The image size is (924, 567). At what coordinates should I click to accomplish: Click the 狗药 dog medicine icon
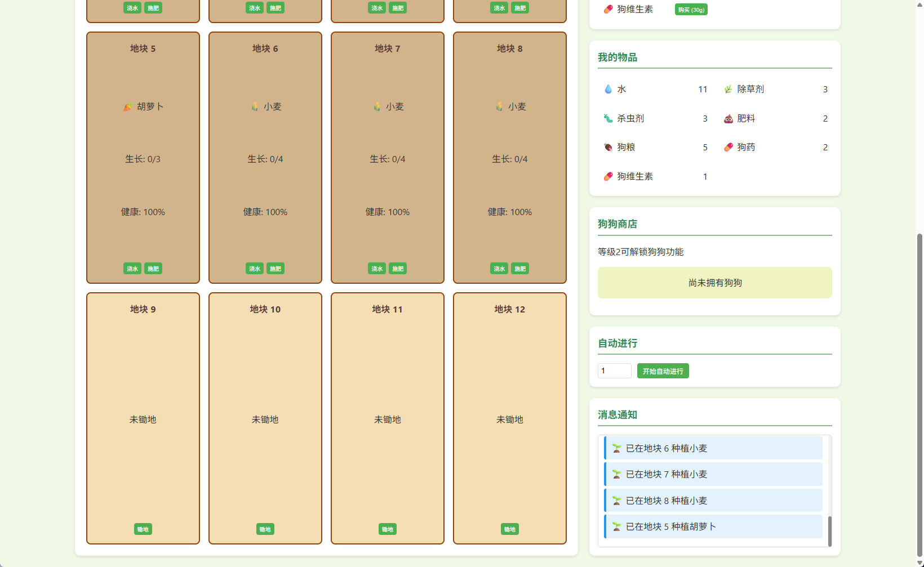click(x=728, y=147)
